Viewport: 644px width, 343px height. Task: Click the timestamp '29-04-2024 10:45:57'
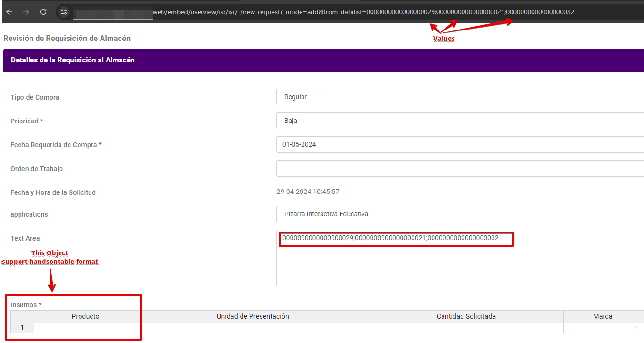tap(308, 192)
